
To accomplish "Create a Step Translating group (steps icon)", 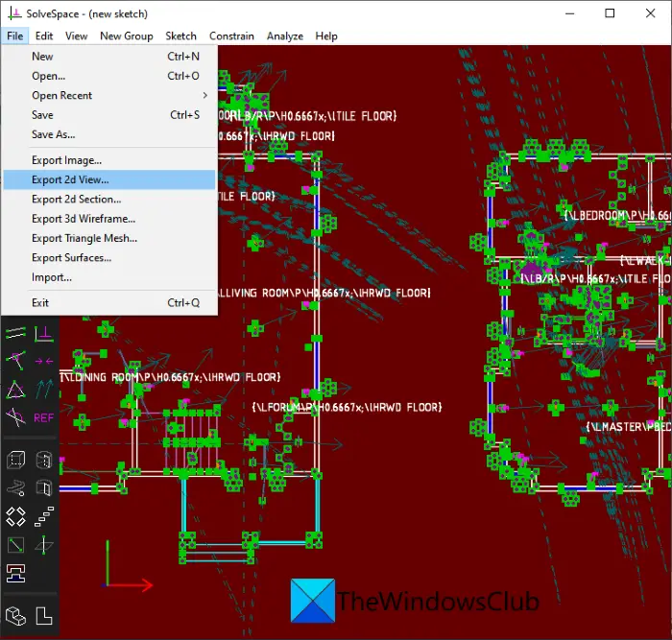I will (x=44, y=516).
